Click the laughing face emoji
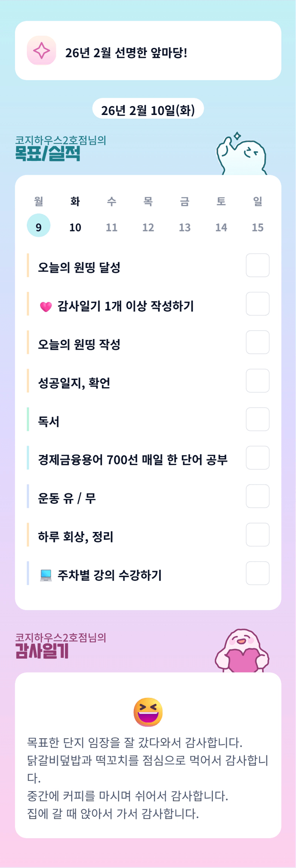Screen dimensions: 296x868 [x=148, y=712]
